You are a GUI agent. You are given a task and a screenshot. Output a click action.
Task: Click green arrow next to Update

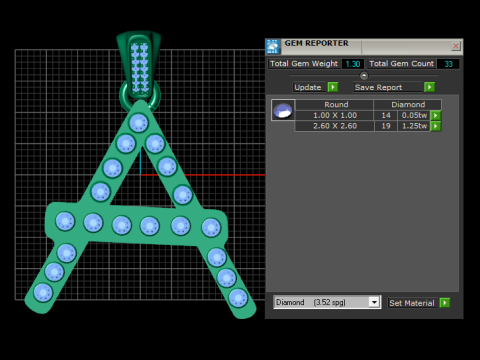click(333, 87)
